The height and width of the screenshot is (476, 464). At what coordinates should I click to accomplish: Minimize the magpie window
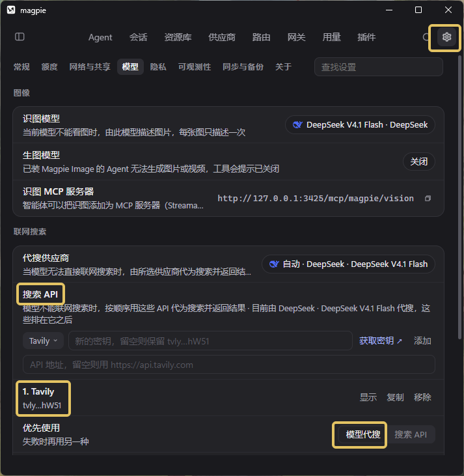pyautogui.click(x=389, y=10)
